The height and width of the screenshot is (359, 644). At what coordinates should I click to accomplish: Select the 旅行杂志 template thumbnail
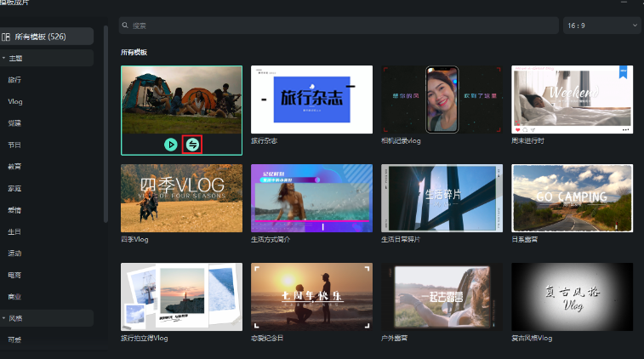(311, 99)
